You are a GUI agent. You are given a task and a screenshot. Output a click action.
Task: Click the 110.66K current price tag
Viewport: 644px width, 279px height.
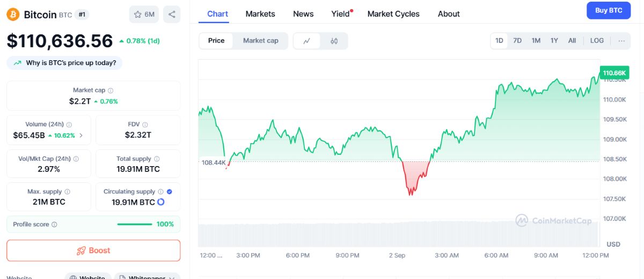pyautogui.click(x=614, y=73)
